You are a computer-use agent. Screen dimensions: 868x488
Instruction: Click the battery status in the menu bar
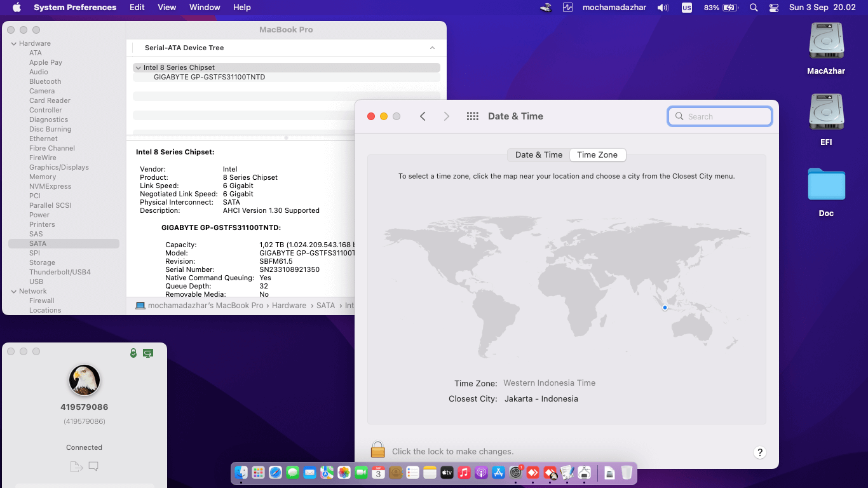pyautogui.click(x=720, y=8)
